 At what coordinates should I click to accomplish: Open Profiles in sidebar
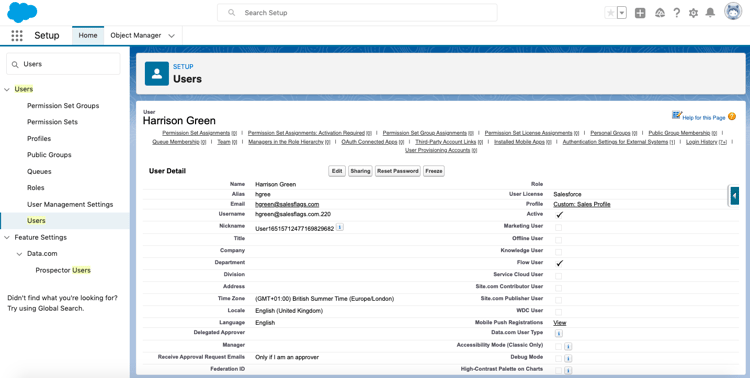point(39,139)
